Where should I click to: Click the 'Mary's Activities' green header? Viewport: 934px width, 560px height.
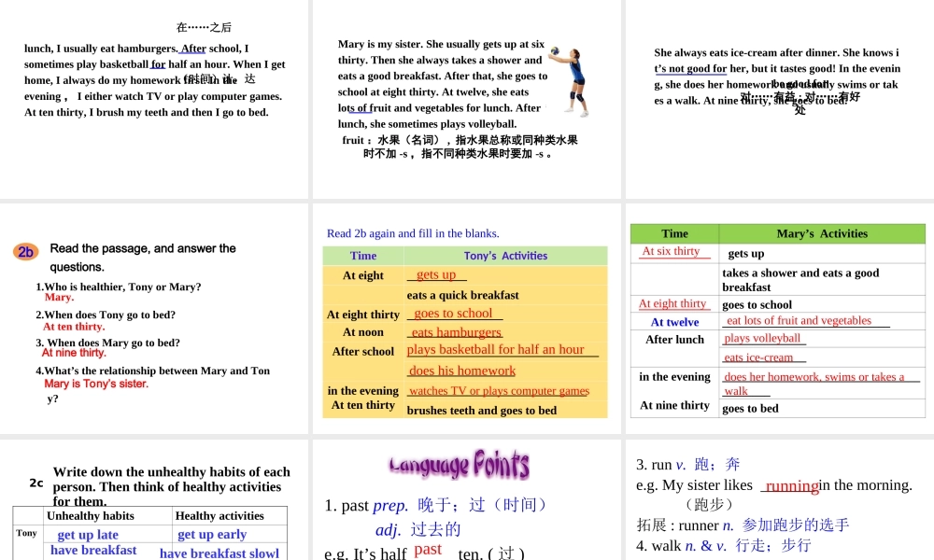pos(822,234)
